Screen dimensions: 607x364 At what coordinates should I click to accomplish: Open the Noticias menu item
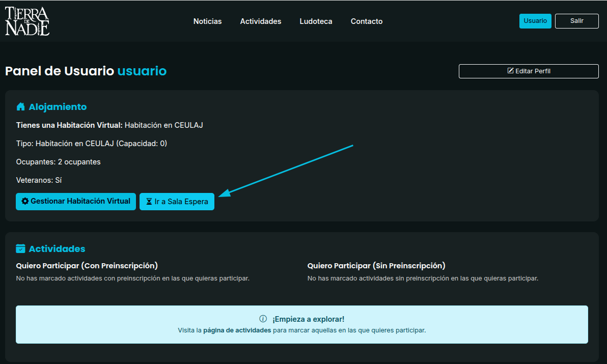[207, 21]
